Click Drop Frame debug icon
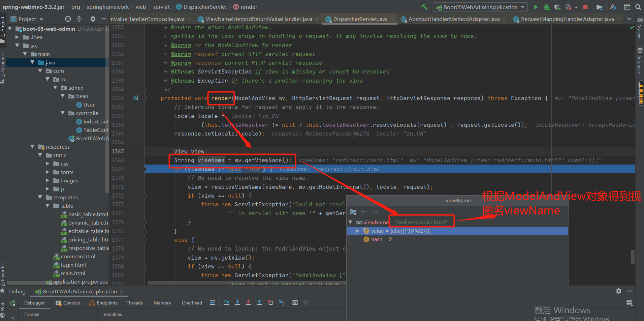644x321 pixels. 270,302
